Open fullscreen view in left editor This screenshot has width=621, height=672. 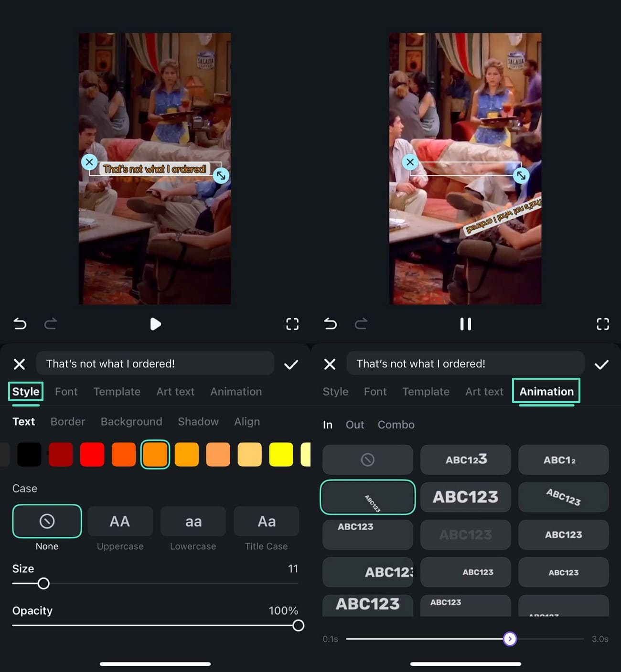click(292, 324)
